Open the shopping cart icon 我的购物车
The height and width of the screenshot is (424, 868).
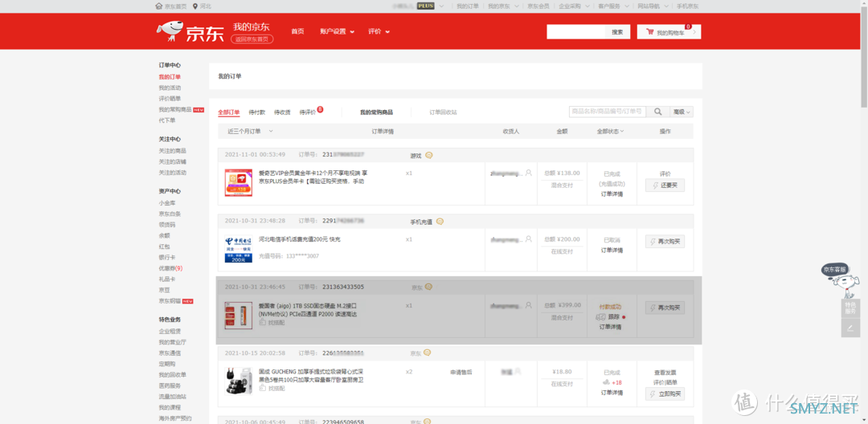pos(650,33)
